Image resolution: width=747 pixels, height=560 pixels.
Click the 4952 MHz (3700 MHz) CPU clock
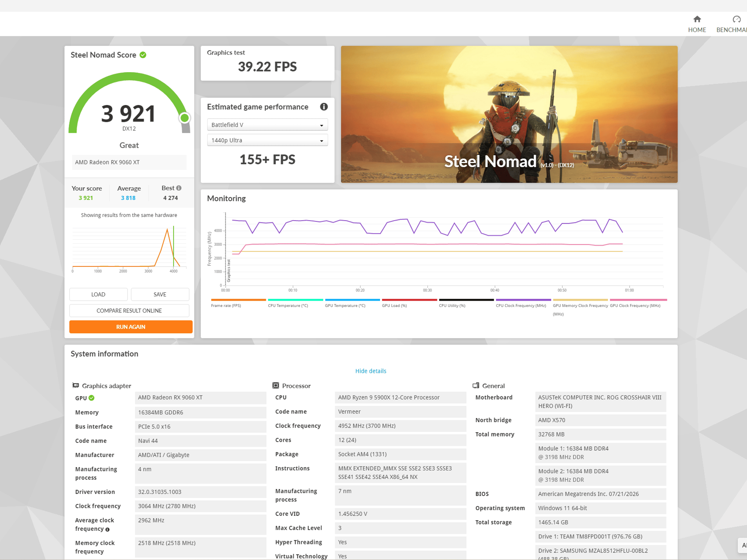pos(400,426)
